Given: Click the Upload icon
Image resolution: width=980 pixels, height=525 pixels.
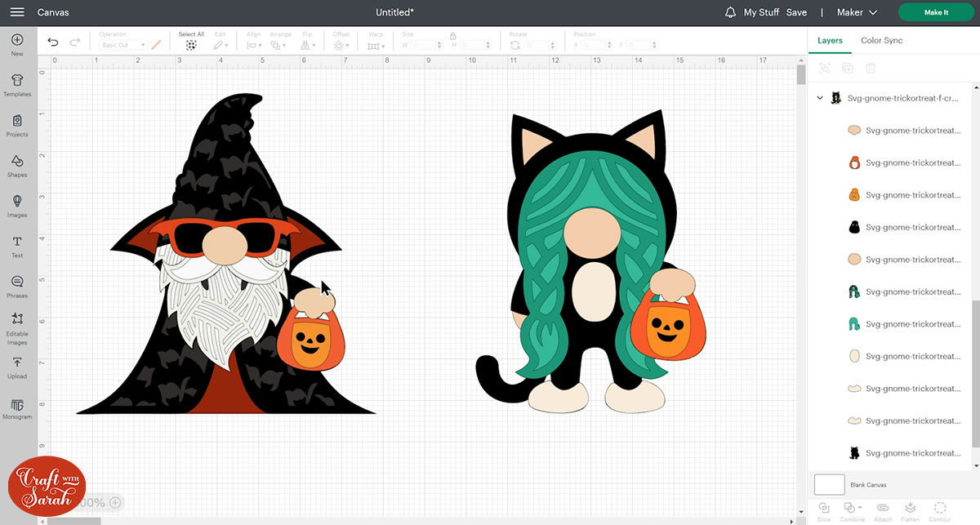Looking at the screenshot, I should point(17,366).
